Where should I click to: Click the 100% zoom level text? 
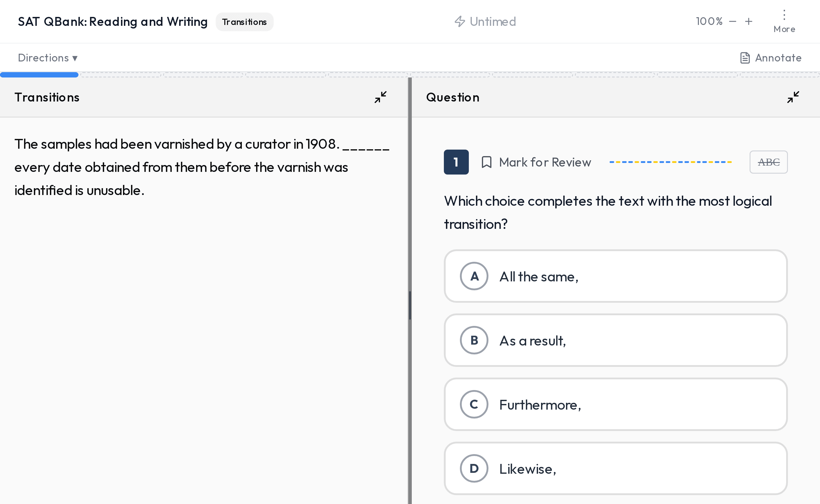(709, 22)
